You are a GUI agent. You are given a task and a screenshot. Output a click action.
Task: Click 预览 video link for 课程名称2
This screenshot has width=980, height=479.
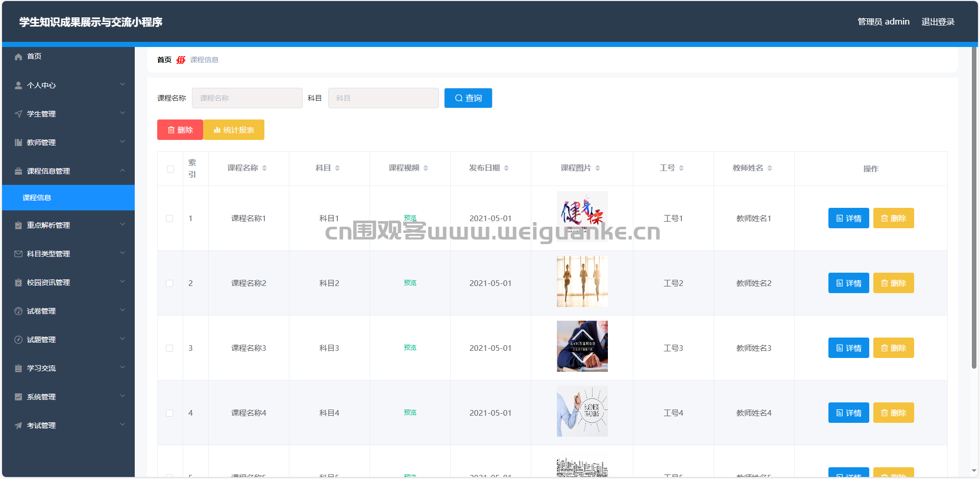click(410, 283)
